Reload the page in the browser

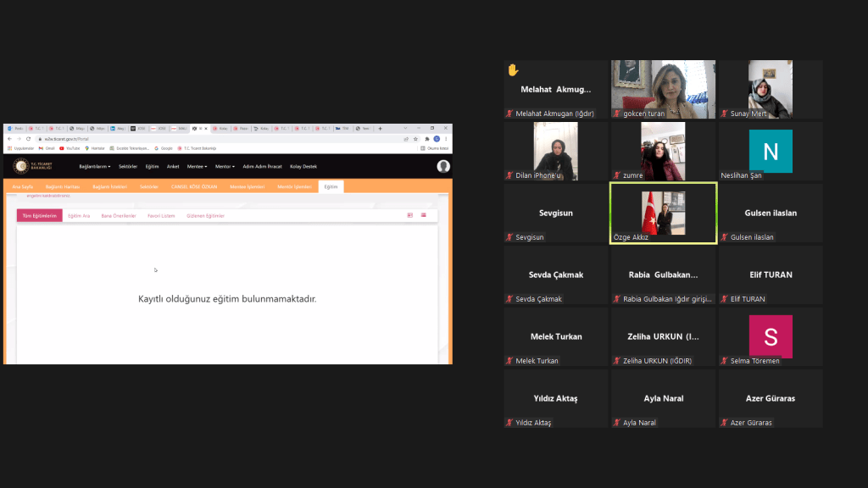(28, 139)
